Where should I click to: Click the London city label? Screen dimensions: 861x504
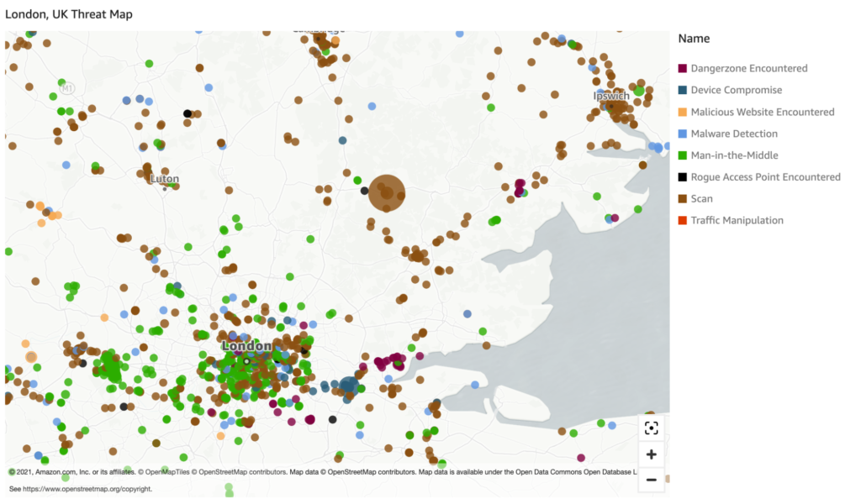point(246,346)
